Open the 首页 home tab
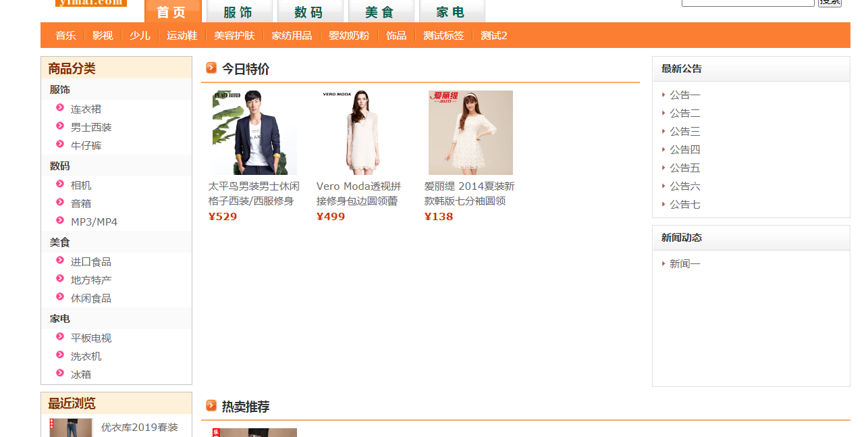This screenshot has height=437, width=868. [x=173, y=11]
